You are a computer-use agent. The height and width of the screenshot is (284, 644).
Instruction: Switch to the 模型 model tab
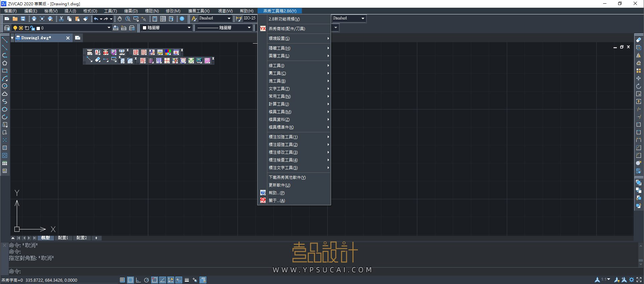[46, 238]
